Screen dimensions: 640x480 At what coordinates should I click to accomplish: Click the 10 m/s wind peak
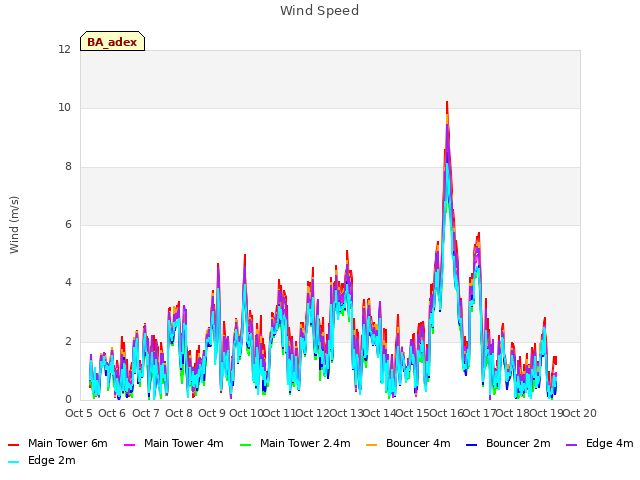pyautogui.click(x=447, y=102)
